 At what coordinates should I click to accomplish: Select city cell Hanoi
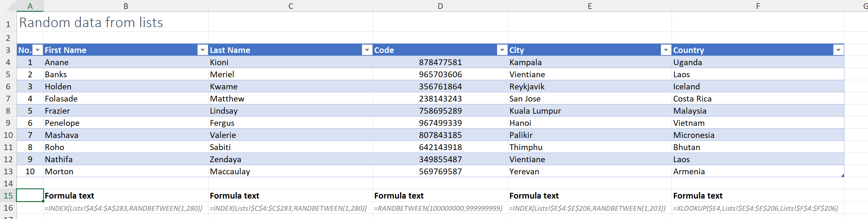coord(590,123)
